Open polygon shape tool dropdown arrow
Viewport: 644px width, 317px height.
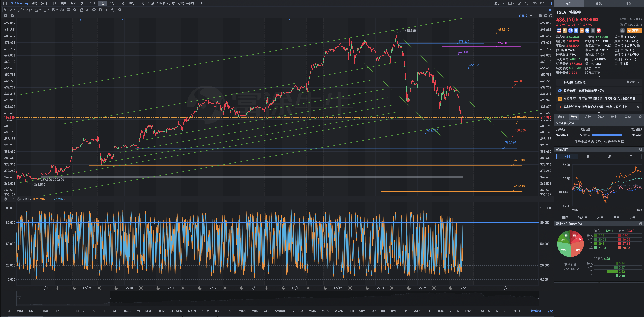point(23,10)
